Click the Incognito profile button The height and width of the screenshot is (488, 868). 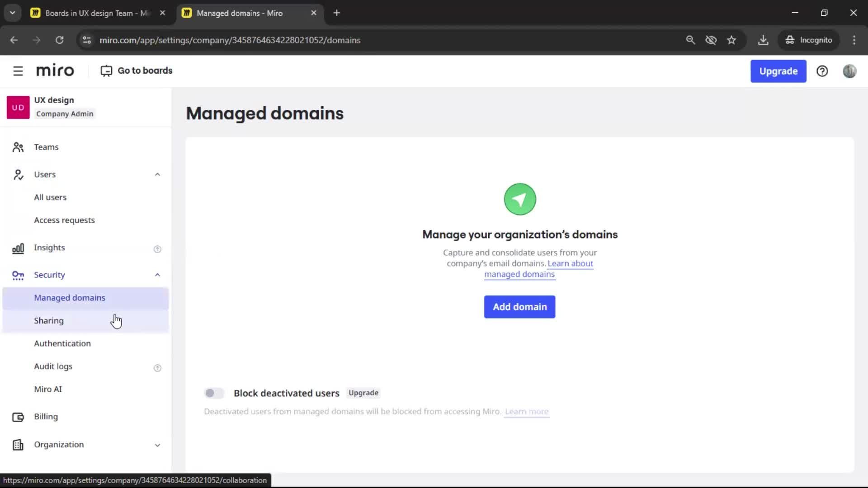pyautogui.click(x=808, y=40)
